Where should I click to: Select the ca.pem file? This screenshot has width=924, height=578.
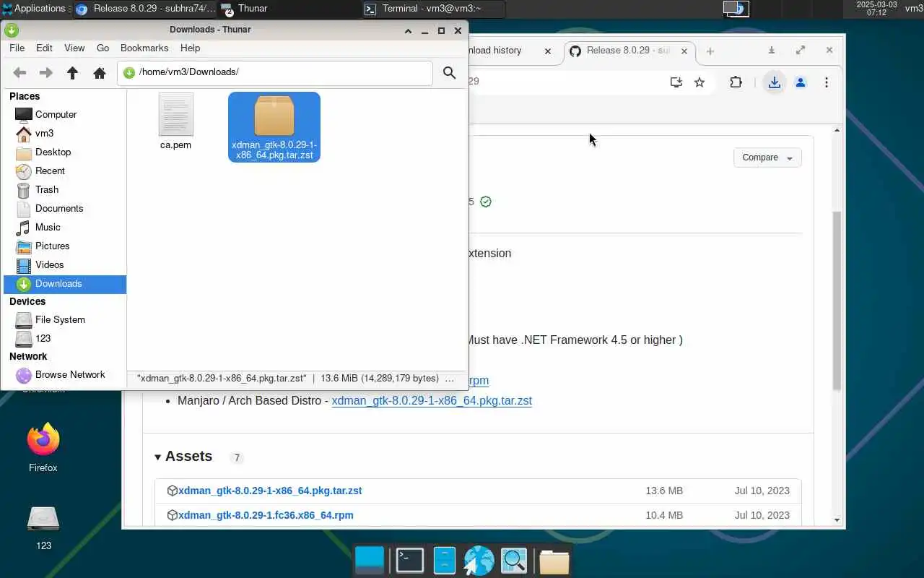[175, 121]
